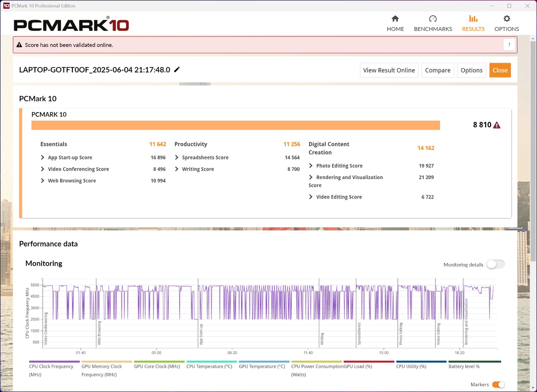Image resolution: width=537 pixels, height=392 pixels.
Task: Select GPU Memory Clock Frequency legend swatch
Action: pos(107,361)
